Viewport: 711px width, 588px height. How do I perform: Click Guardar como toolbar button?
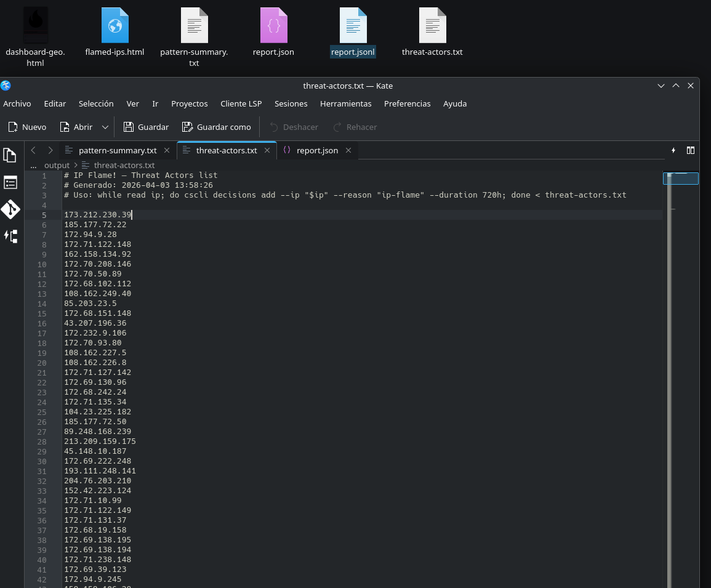(x=216, y=127)
